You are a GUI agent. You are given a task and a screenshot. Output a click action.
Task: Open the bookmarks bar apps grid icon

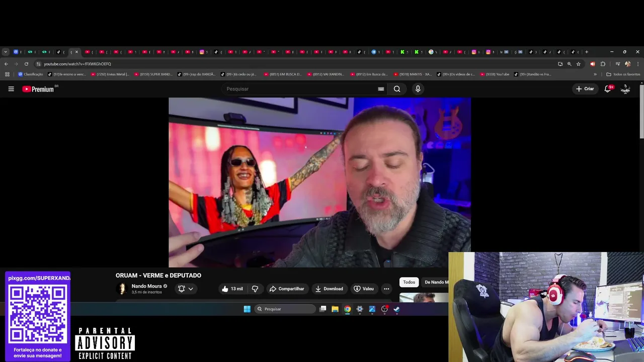click(x=7, y=74)
